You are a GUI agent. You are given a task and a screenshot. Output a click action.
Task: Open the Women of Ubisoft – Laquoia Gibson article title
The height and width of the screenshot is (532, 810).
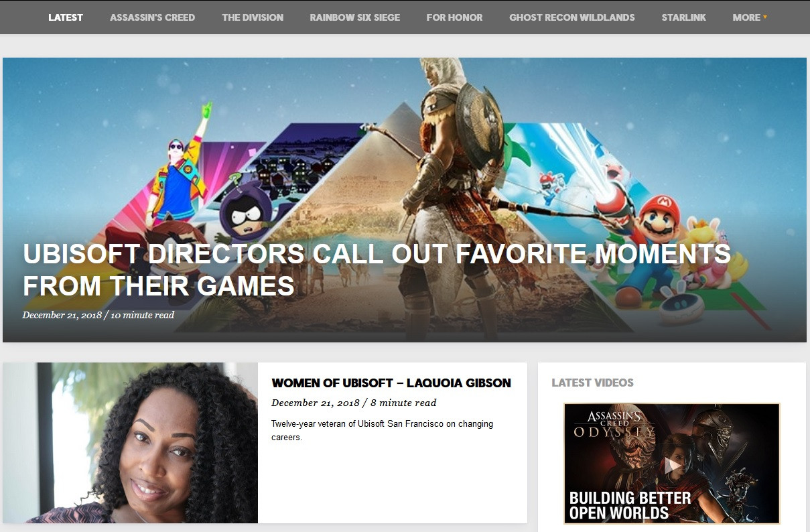tap(391, 383)
